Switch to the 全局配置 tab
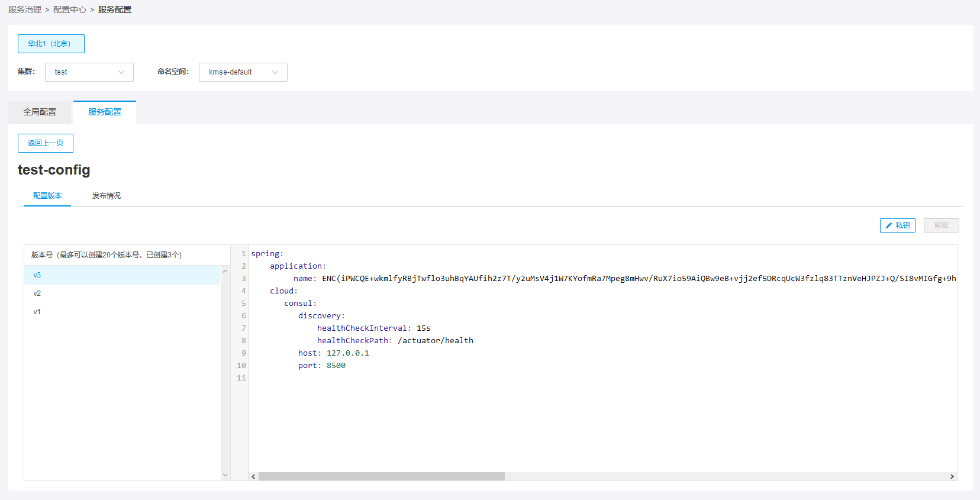The image size is (980, 500). (40, 112)
